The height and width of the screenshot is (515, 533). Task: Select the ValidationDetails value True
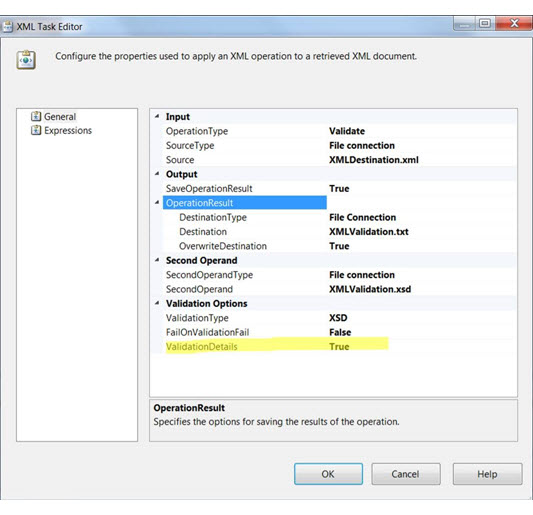tap(339, 347)
